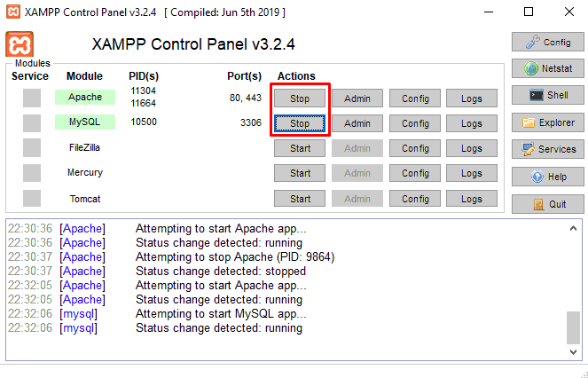Quit the XAMPP control panel
Image resolution: width=588 pixels, height=378 pixels.
548,204
